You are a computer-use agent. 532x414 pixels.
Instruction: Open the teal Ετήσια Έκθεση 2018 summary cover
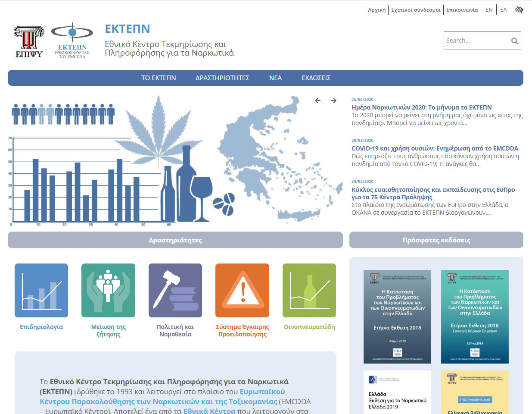tap(475, 317)
